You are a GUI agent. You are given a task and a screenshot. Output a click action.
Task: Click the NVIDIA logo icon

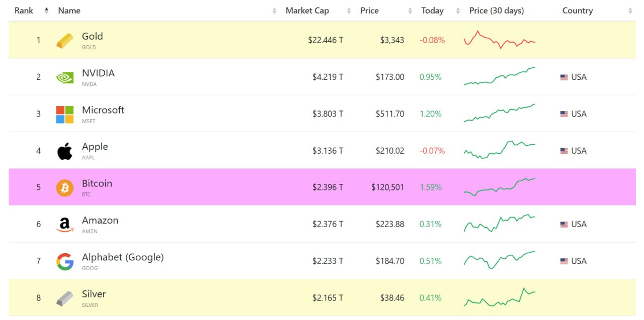(x=64, y=77)
